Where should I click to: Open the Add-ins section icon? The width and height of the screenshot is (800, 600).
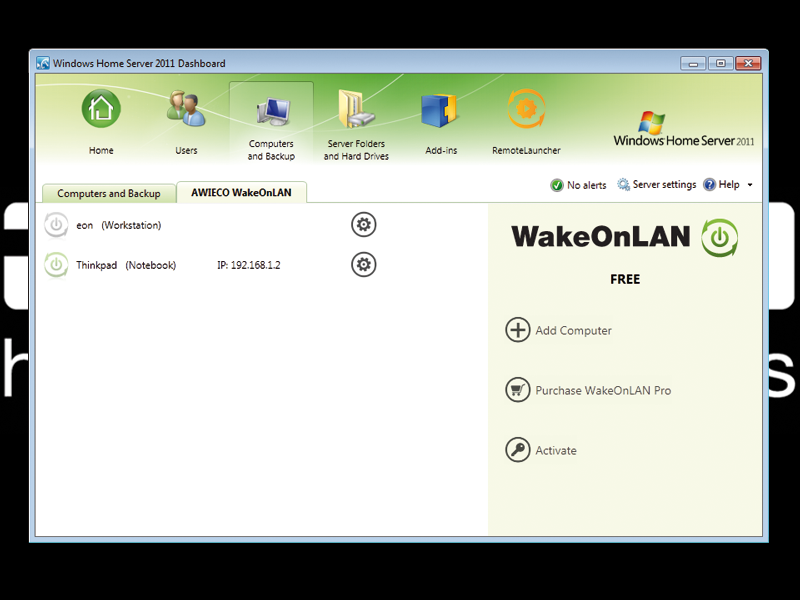pyautogui.click(x=439, y=110)
